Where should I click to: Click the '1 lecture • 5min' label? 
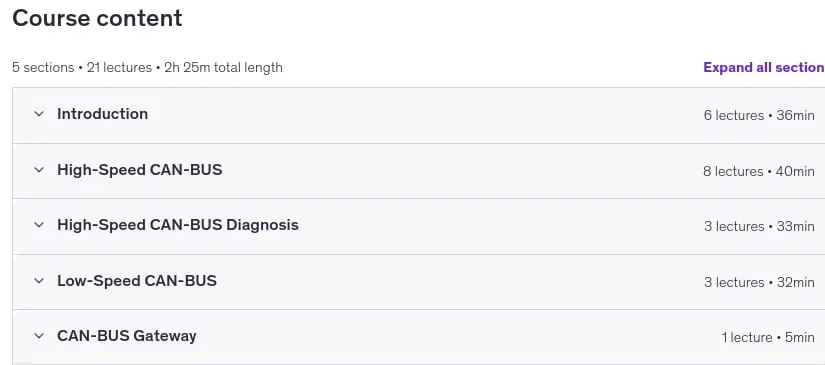tap(768, 337)
